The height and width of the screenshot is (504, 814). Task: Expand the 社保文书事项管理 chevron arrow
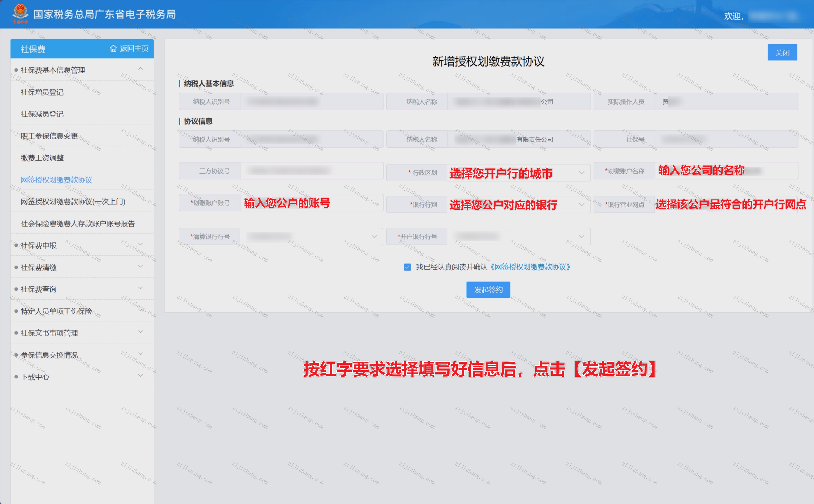(x=140, y=332)
